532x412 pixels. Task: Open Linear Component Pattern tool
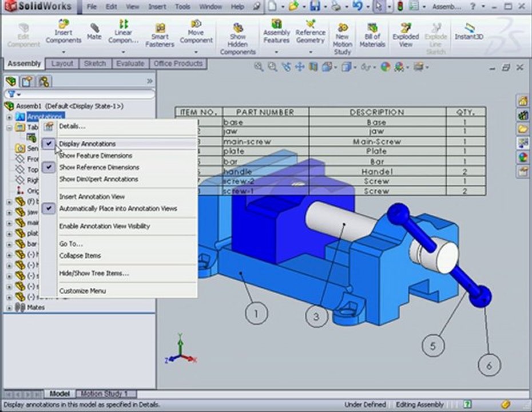pos(123,31)
